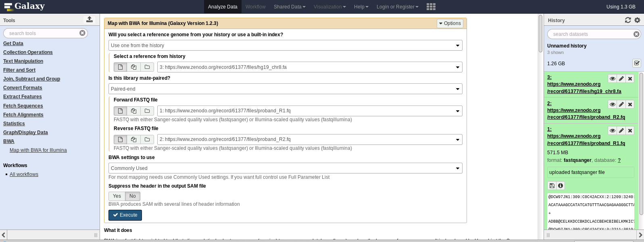
Task: Open history options gear menu
Action: [x=637, y=20]
